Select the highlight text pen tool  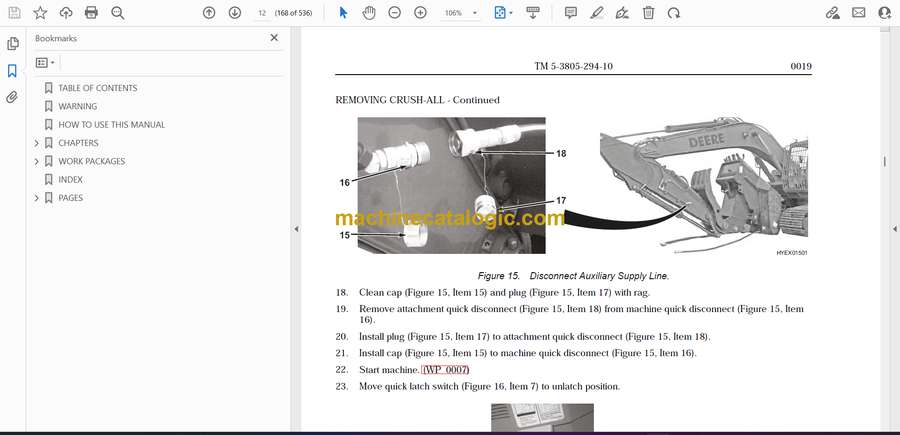click(x=597, y=13)
